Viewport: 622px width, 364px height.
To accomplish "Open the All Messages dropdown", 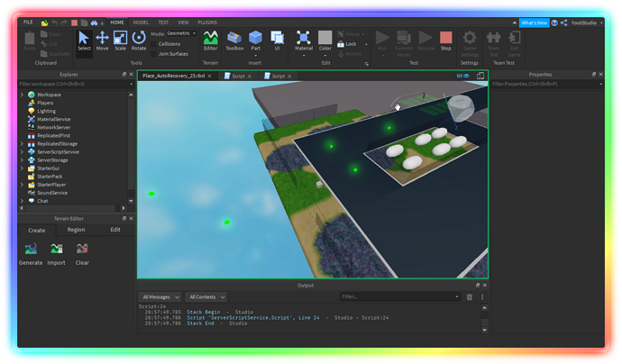I will pyautogui.click(x=160, y=297).
